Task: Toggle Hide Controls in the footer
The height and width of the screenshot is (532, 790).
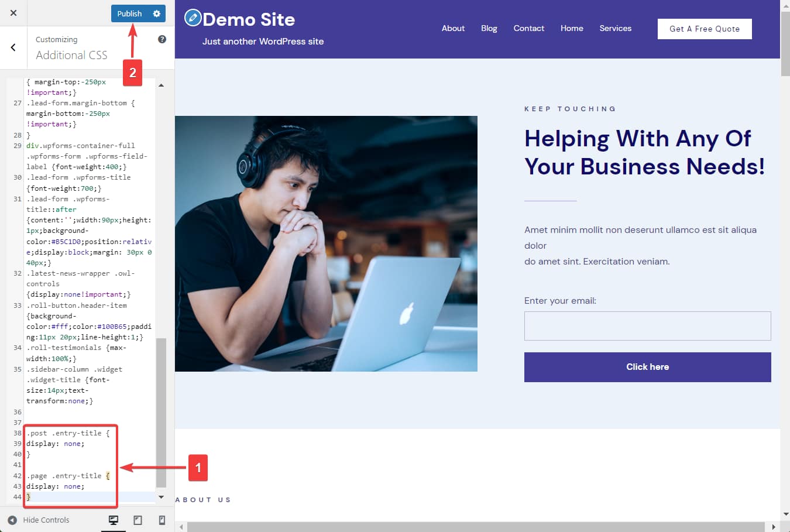Action: coord(39,520)
